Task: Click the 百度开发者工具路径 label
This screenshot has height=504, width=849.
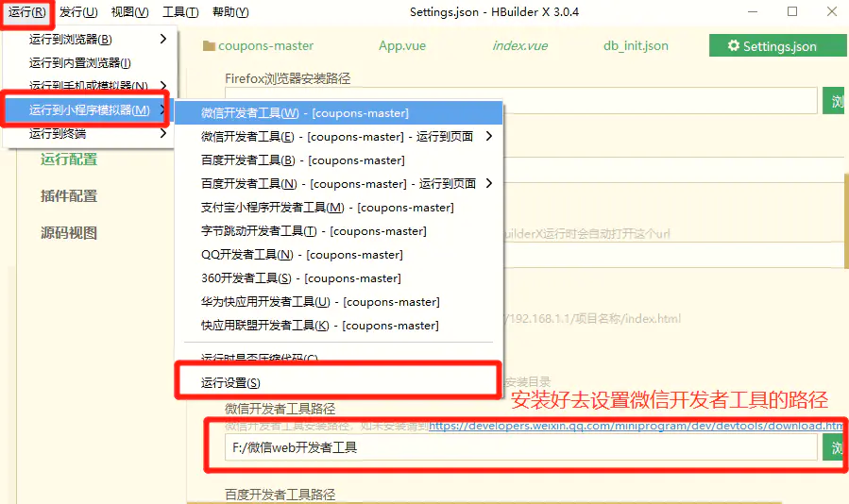Action: pyautogui.click(x=280, y=495)
